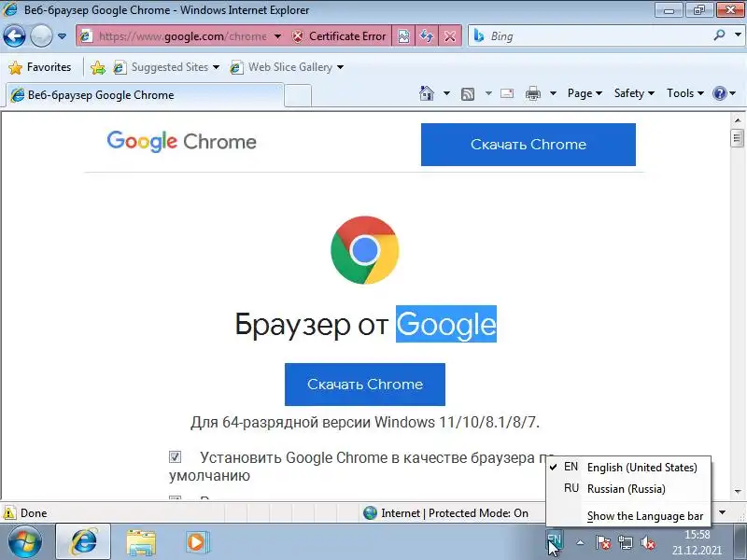
Task: Click the Help question mark icon
Action: pyautogui.click(x=719, y=93)
